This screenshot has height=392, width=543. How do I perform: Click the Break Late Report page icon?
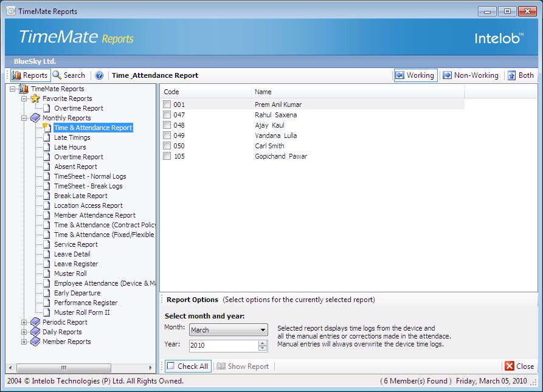(x=46, y=196)
